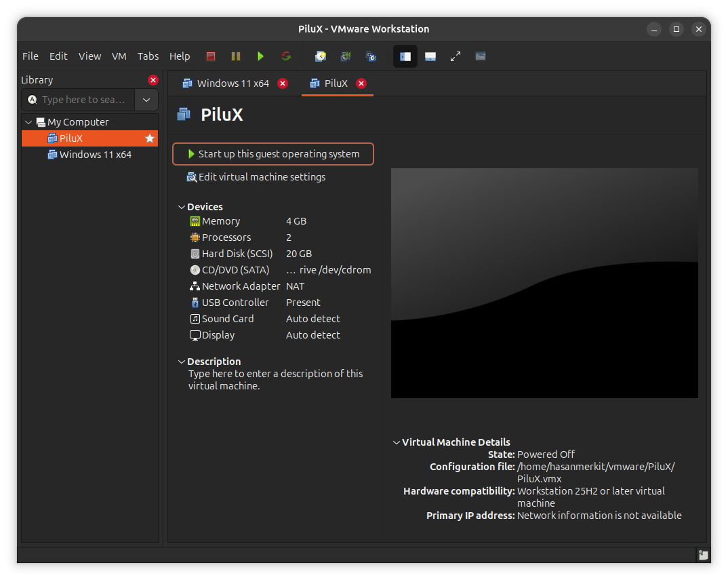Click the Hard Disk (SCSI) device icon
This screenshot has height=580, width=728.
(195, 254)
